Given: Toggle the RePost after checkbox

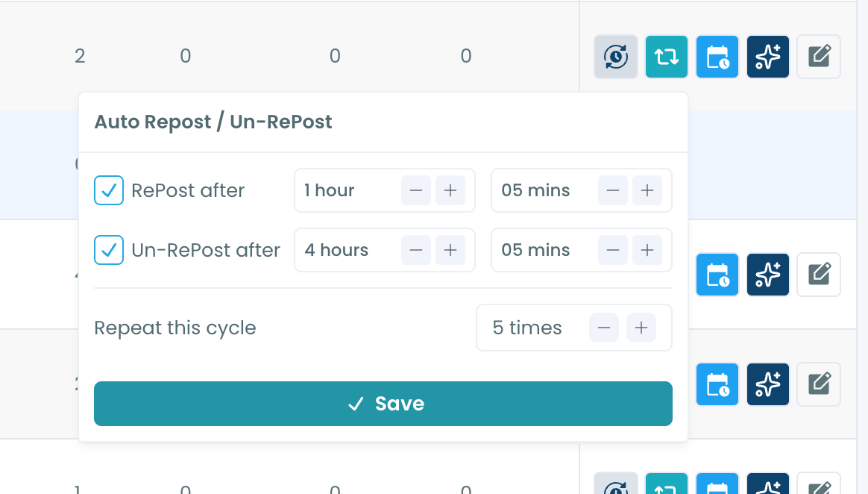Looking at the screenshot, I should pyautogui.click(x=109, y=190).
